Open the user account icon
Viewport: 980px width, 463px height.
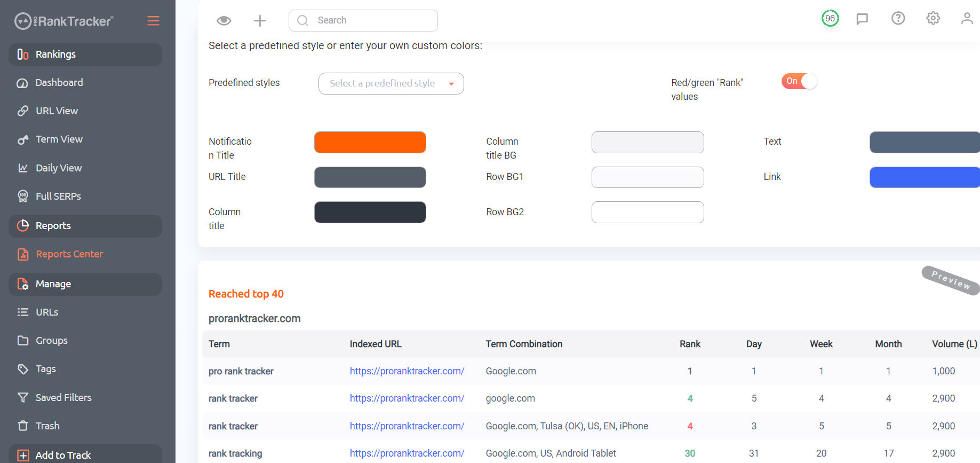coord(967,18)
